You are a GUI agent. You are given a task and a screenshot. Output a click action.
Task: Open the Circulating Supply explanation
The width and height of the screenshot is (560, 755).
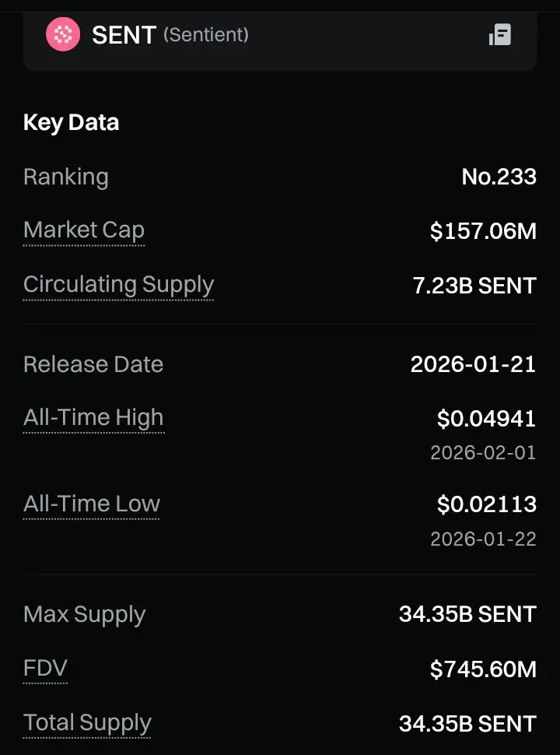tap(118, 285)
